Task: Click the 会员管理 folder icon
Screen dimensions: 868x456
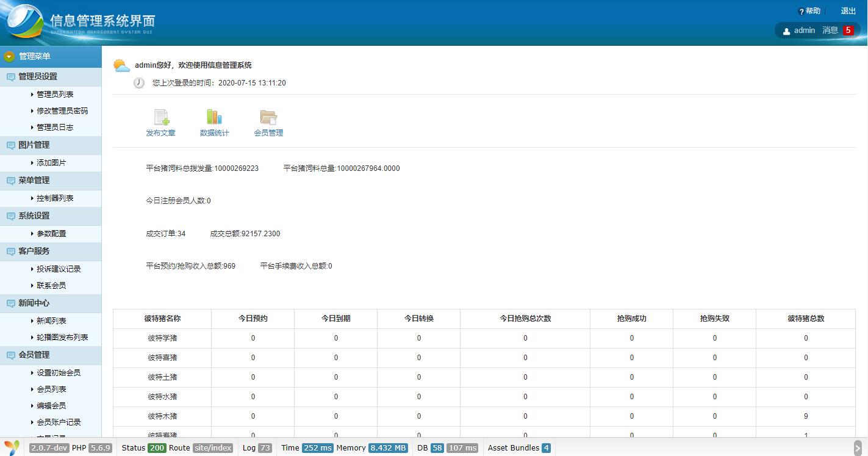Action: coord(268,117)
